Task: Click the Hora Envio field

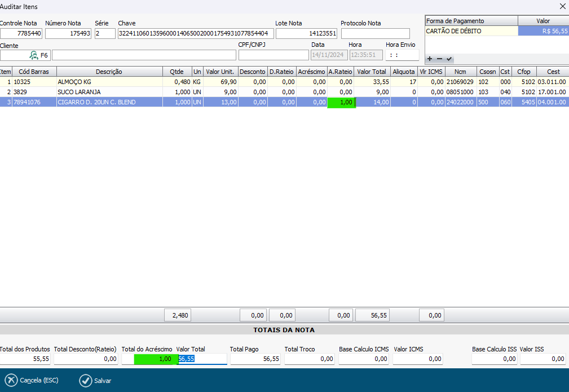Action: point(402,55)
